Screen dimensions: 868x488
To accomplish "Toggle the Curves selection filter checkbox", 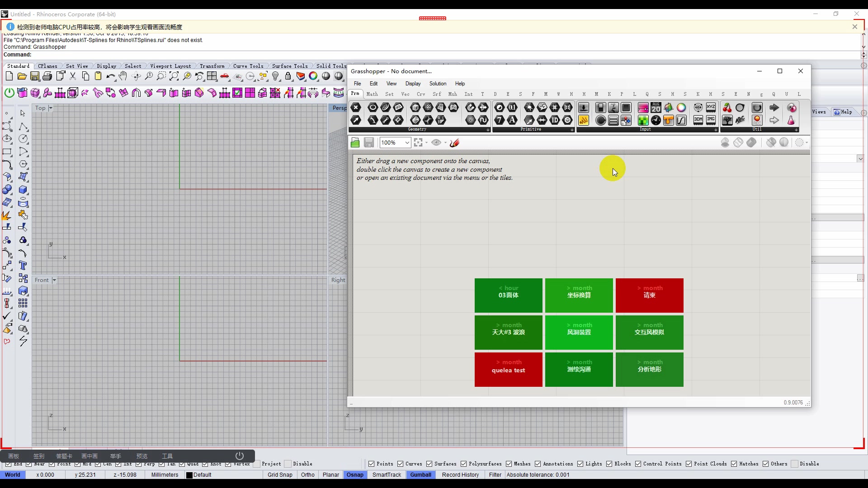I will coord(400,464).
